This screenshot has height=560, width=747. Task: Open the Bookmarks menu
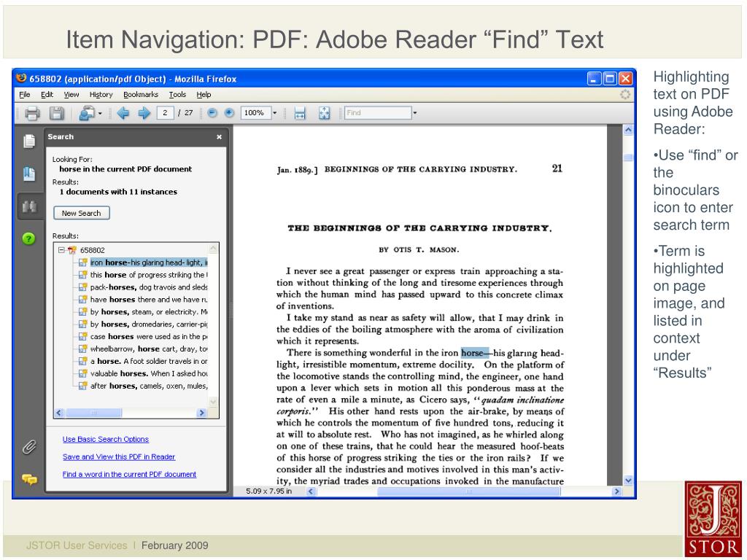tap(141, 95)
